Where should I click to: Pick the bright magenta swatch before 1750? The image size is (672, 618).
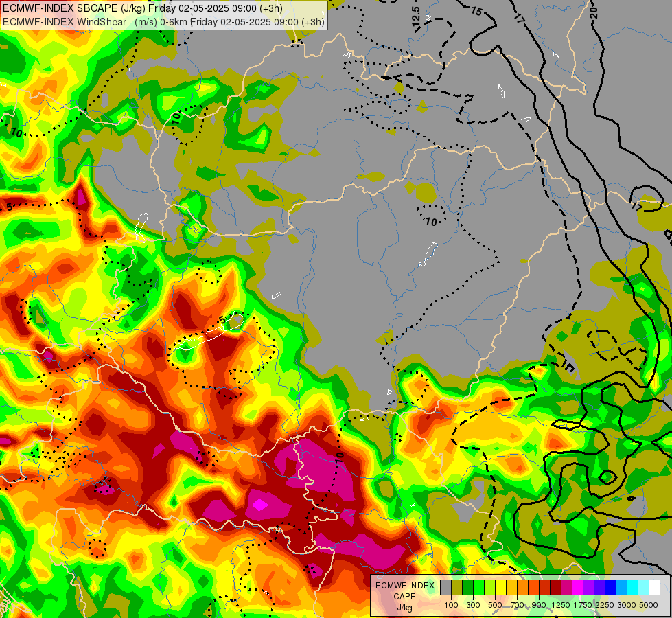click(x=578, y=587)
